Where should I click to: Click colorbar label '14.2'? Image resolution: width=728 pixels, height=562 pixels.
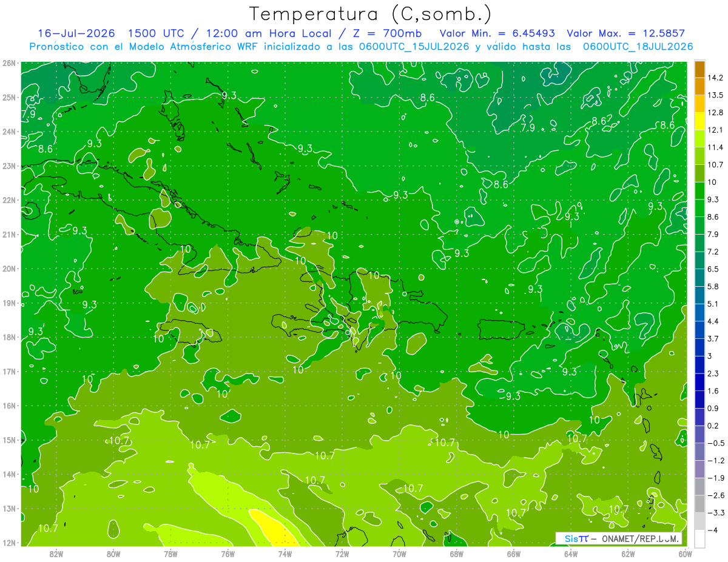(x=715, y=78)
